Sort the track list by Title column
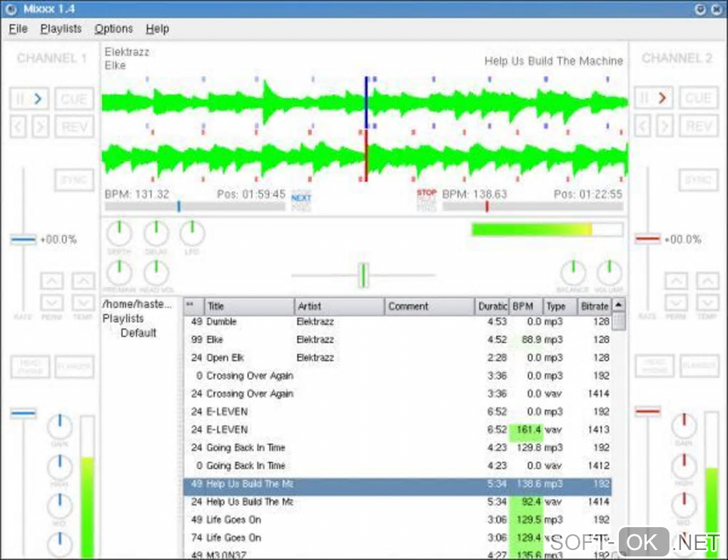This screenshot has width=728, height=560. click(249, 306)
